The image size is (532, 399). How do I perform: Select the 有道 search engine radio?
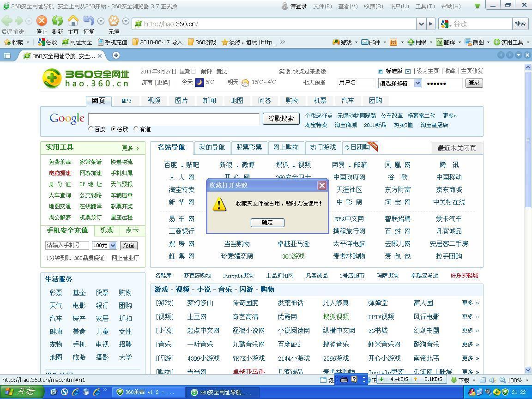(x=136, y=129)
